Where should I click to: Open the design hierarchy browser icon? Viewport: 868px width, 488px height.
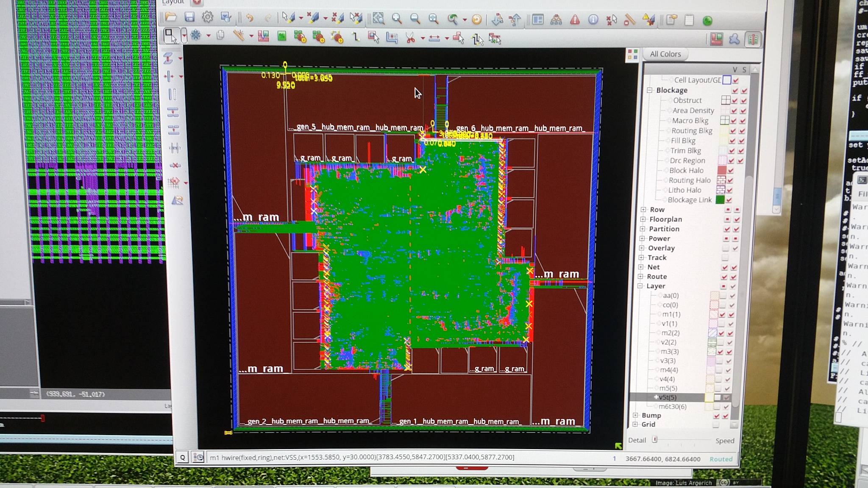pos(556,19)
